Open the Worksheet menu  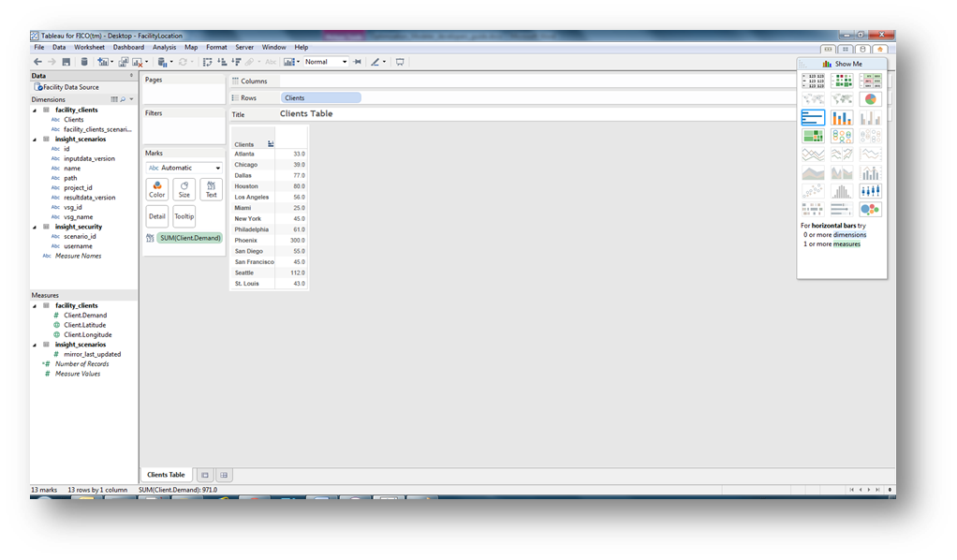click(x=89, y=47)
